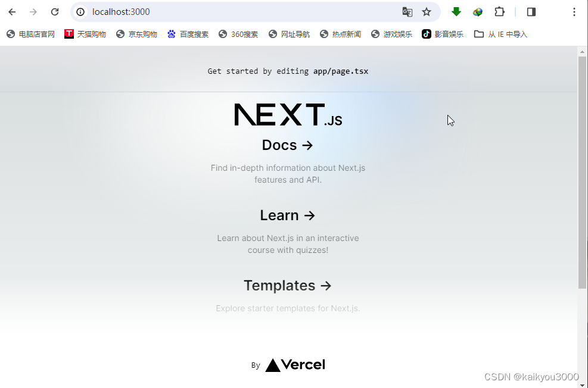Click the globe extension icon in toolbar
The width and height of the screenshot is (588, 388).
pos(477,11)
